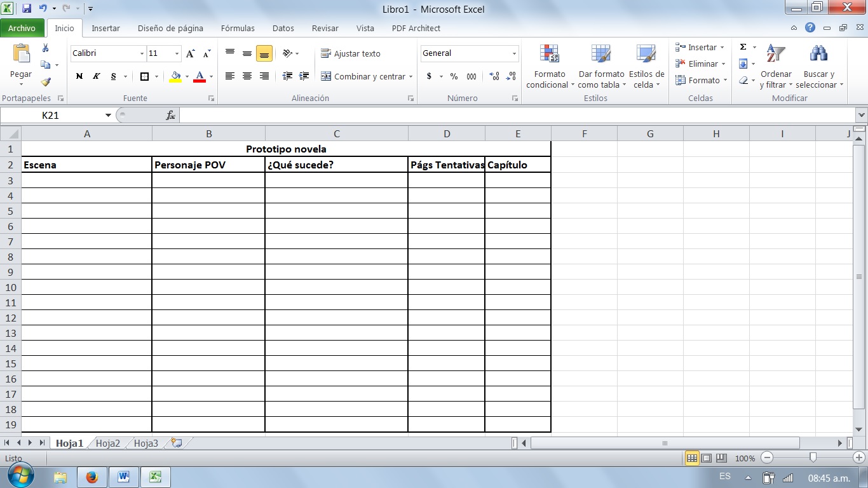
Task: Open Word from the taskbar
Action: [x=124, y=477]
